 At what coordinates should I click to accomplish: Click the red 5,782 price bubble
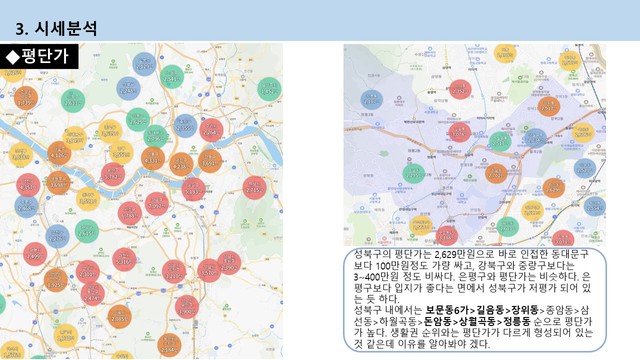pos(113,174)
